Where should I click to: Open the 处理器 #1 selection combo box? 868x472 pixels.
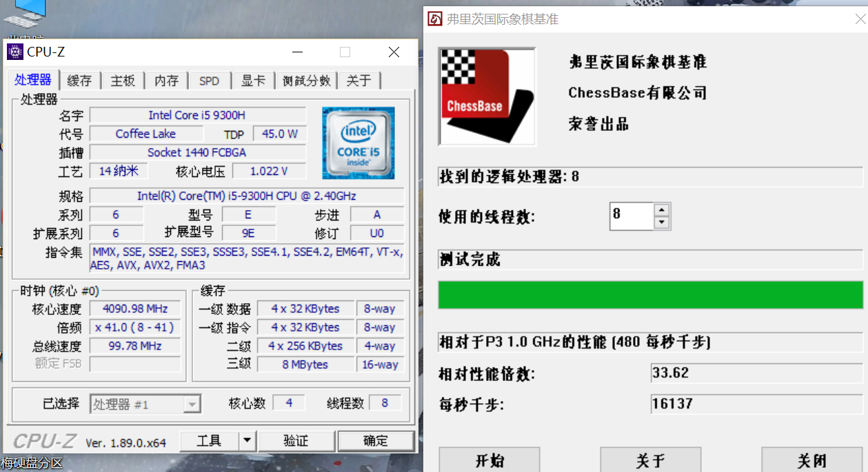[145, 404]
